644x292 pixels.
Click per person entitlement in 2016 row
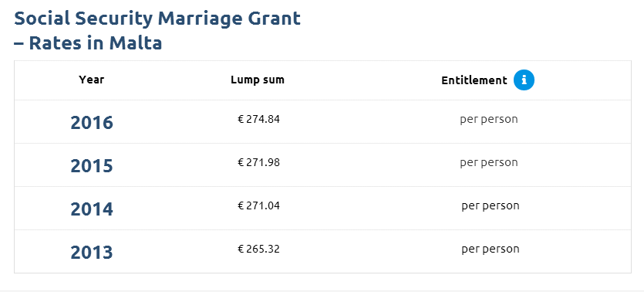489,120
